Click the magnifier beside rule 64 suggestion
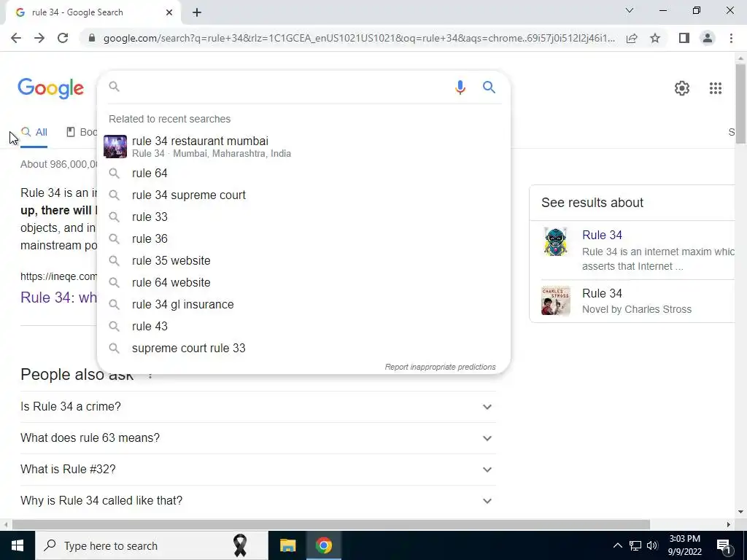 tap(115, 174)
